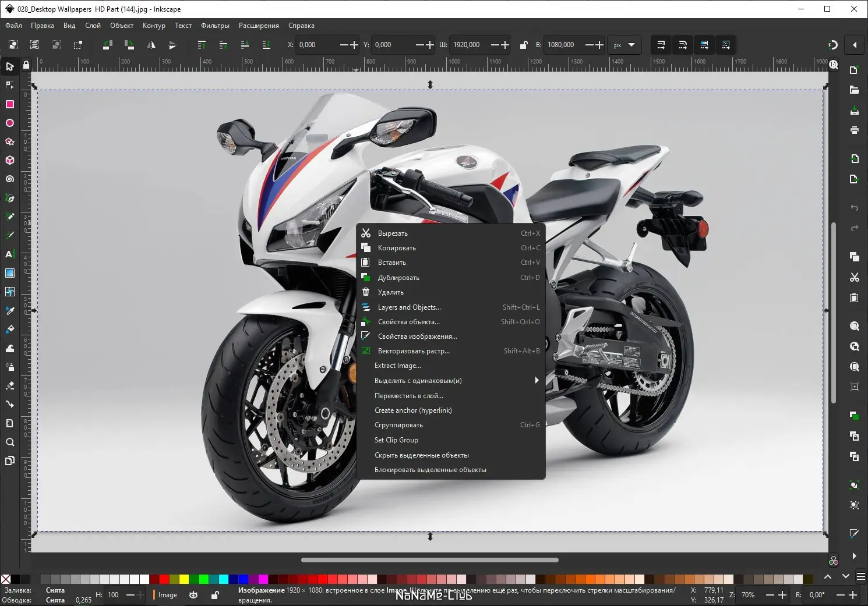
Task: Select the Gradient tool
Action: (10, 273)
